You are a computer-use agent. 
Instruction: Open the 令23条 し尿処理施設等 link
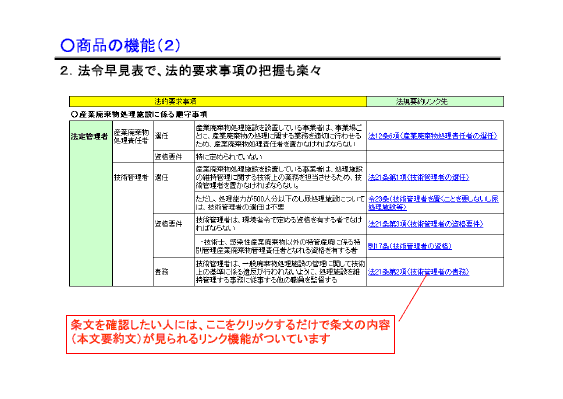point(433,203)
